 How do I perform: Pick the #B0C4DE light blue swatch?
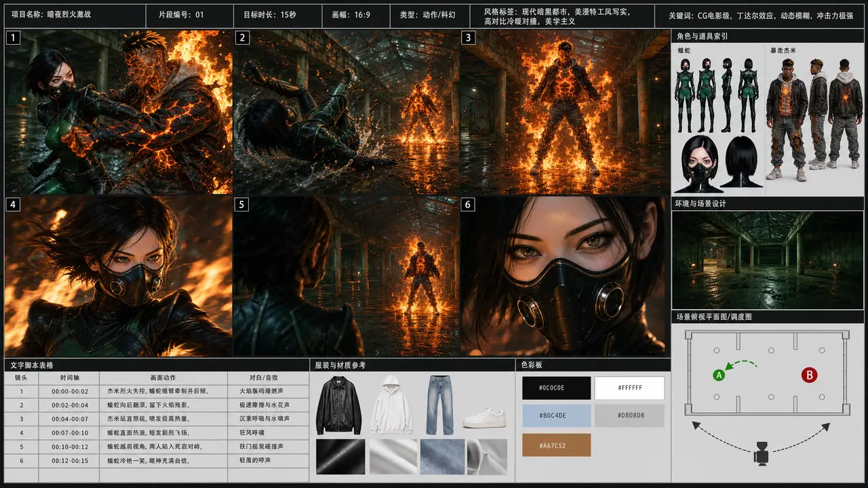click(x=556, y=415)
